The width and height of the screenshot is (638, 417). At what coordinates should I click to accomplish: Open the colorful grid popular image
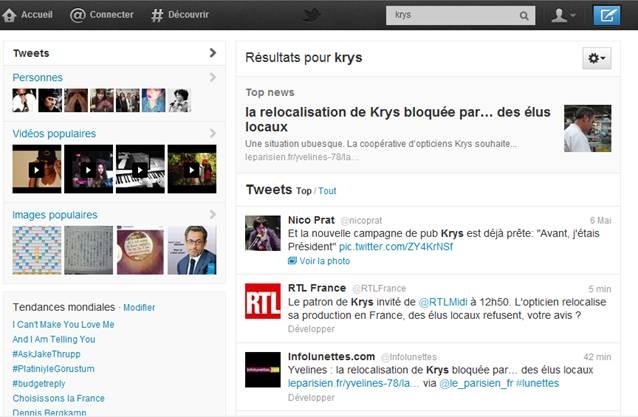click(37, 250)
